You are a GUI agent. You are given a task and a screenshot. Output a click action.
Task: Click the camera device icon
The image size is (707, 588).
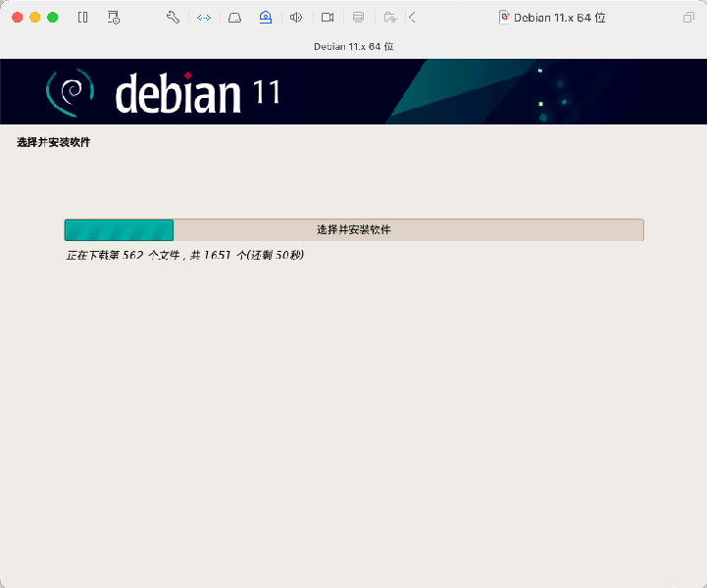pyautogui.click(x=328, y=18)
